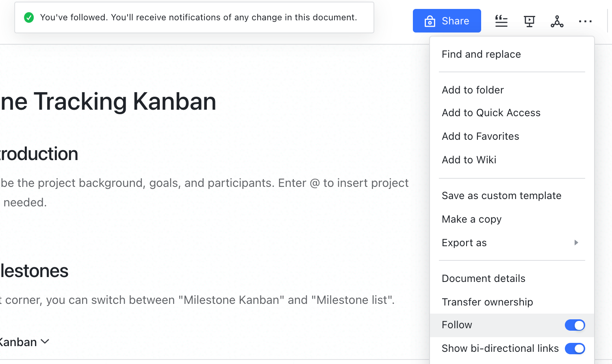Open the comments list icon
612x364 pixels.
point(501,21)
